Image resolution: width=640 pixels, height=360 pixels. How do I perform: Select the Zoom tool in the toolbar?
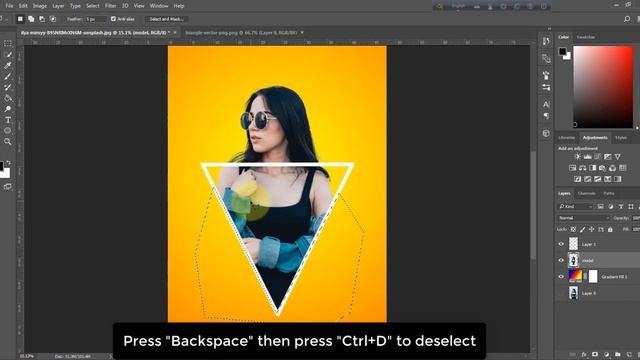(x=7, y=142)
